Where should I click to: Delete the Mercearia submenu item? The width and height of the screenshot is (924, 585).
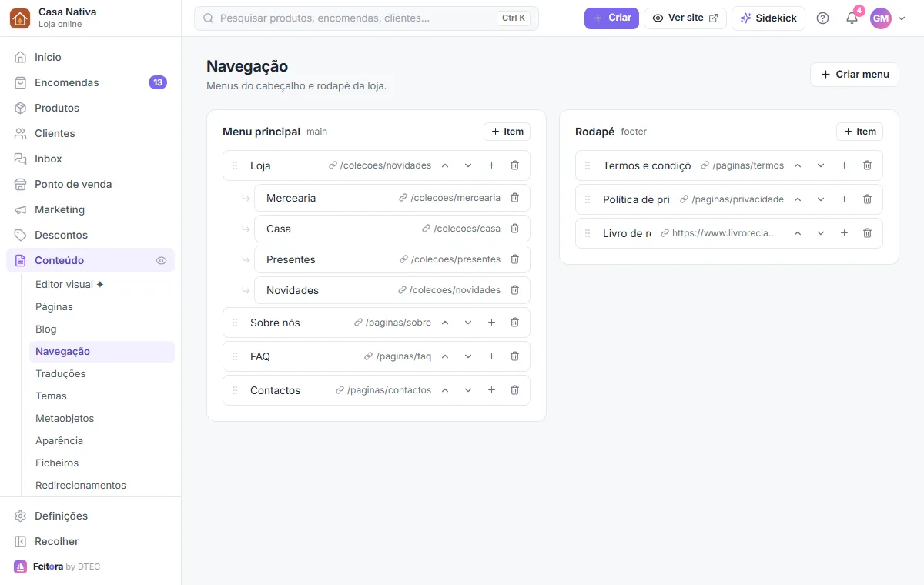[x=514, y=198]
